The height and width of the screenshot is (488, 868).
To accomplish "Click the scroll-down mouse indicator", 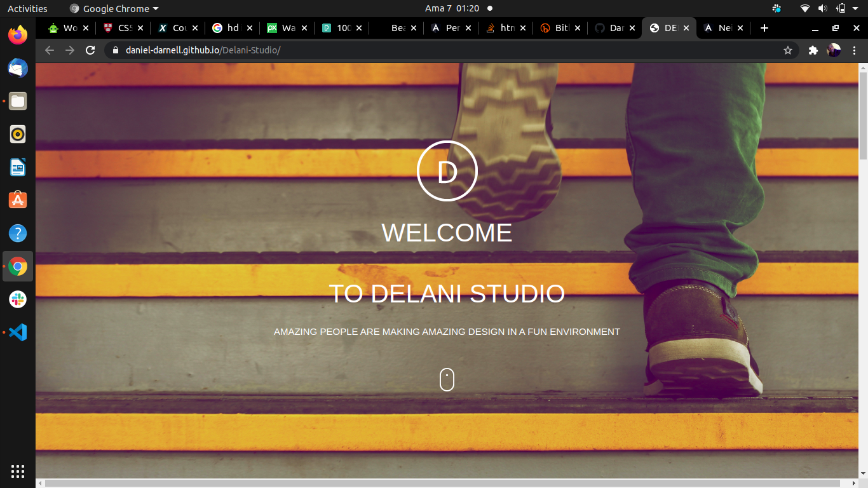I will tap(447, 379).
